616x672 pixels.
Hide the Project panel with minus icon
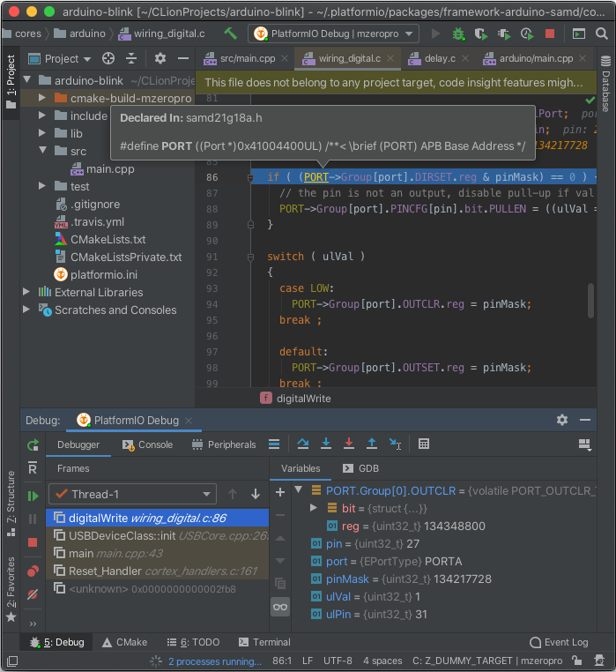pyautogui.click(x=183, y=58)
